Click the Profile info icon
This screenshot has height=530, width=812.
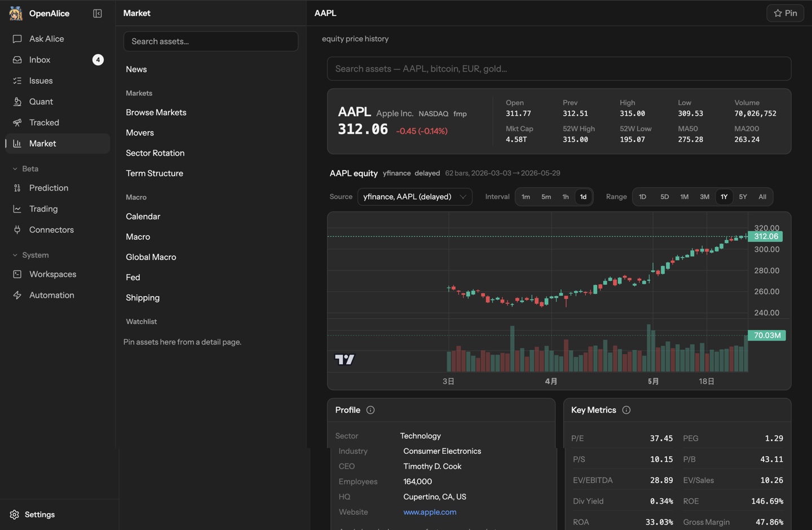click(370, 410)
